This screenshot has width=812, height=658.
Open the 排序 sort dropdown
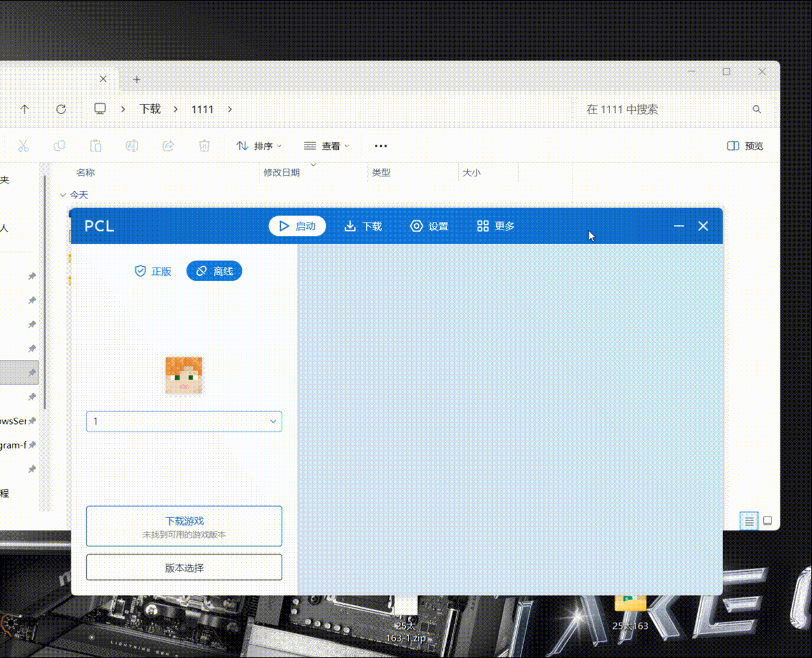pyautogui.click(x=259, y=146)
